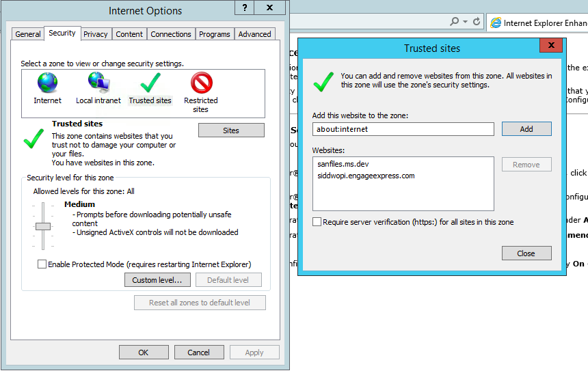Click Add button in Trusted sites
This screenshot has height=373, width=588.
click(526, 129)
